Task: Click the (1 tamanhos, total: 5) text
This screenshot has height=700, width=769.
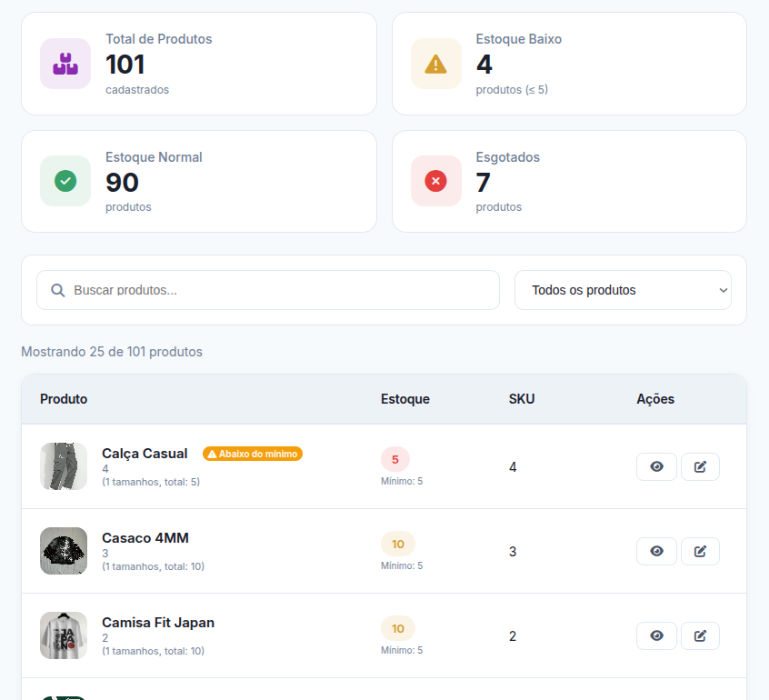Action: 151,482
